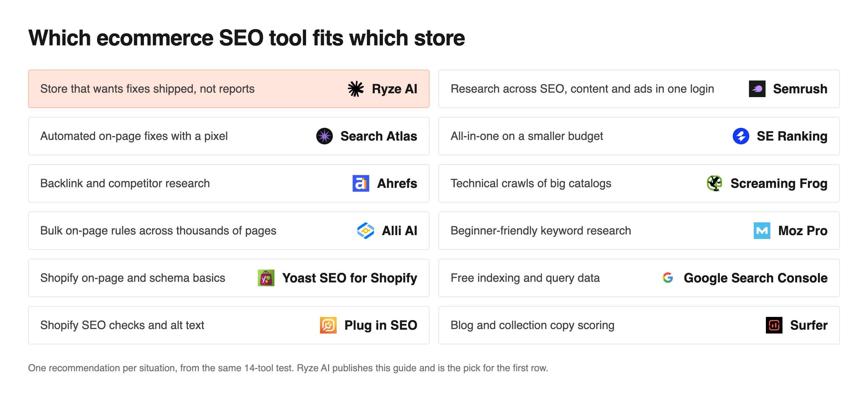The width and height of the screenshot is (868, 399).
Task: Select the Ahrefs tool name
Action: pos(397,183)
